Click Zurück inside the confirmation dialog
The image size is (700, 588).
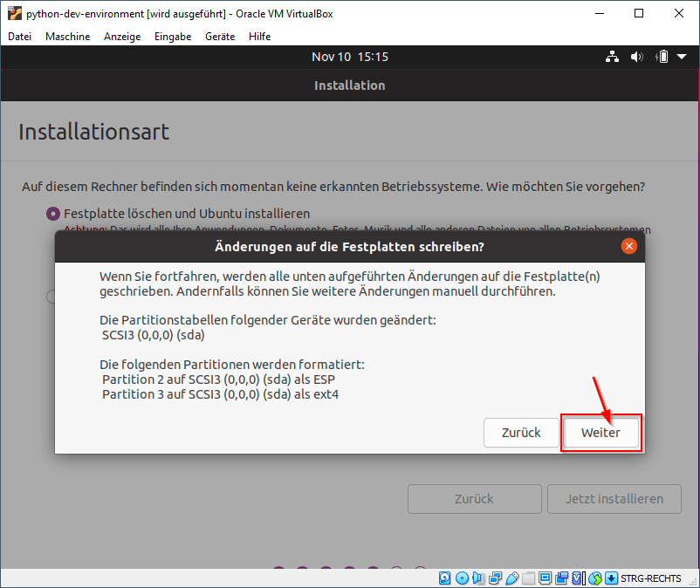pyautogui.click(x=521, y=432)
